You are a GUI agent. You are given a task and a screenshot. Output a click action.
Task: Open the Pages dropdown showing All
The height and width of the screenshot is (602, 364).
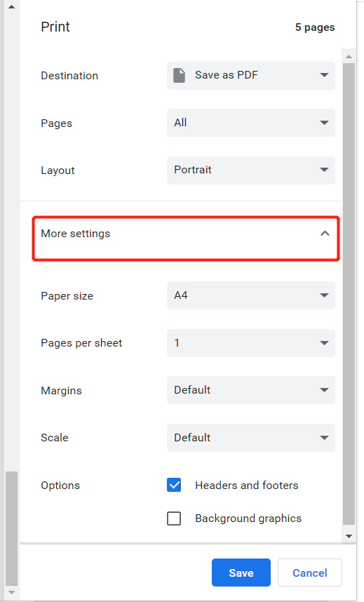(250, 123)
